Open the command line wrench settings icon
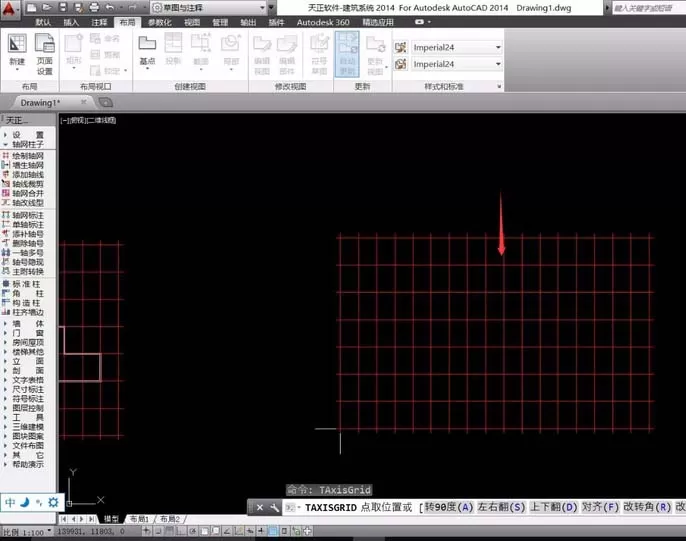 tap(274, 508)
